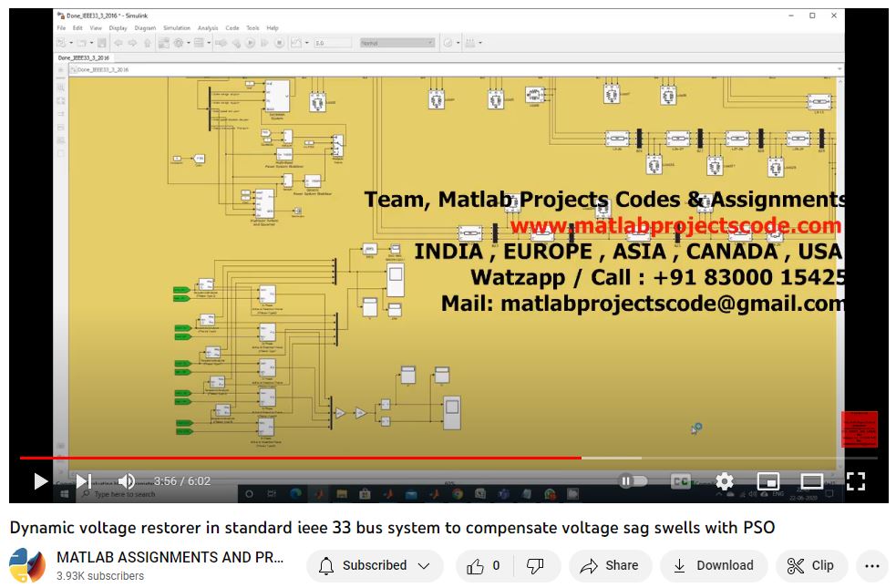896x588 pixels.
Task: Click Simulink New Model toolbar icon
Action: [x=61, y=43]
